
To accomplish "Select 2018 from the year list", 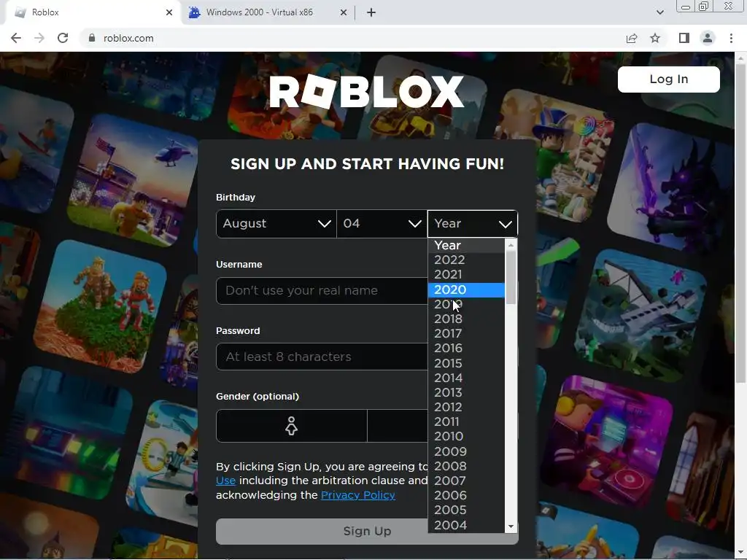I will tap(466, 319).
